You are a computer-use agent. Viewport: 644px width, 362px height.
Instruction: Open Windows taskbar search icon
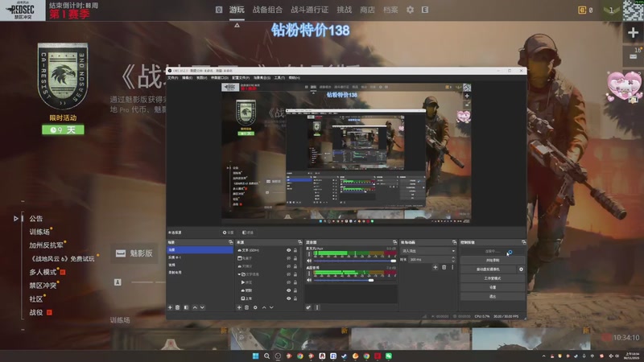[x=266, y=356]
